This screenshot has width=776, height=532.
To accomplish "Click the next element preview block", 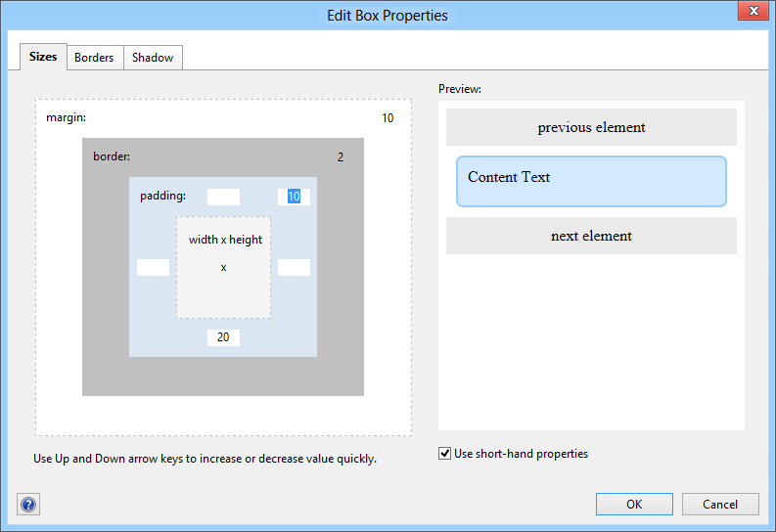I will (591, 236).
